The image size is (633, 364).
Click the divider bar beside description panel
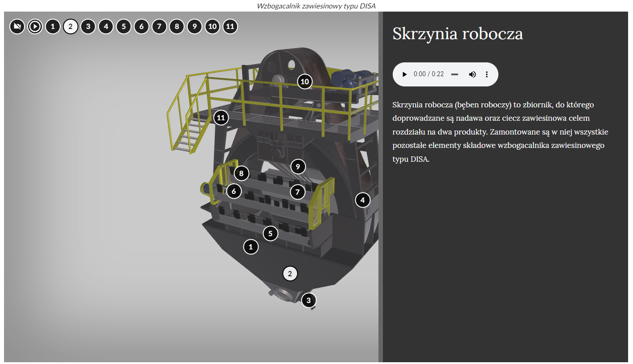coord(380,187)
